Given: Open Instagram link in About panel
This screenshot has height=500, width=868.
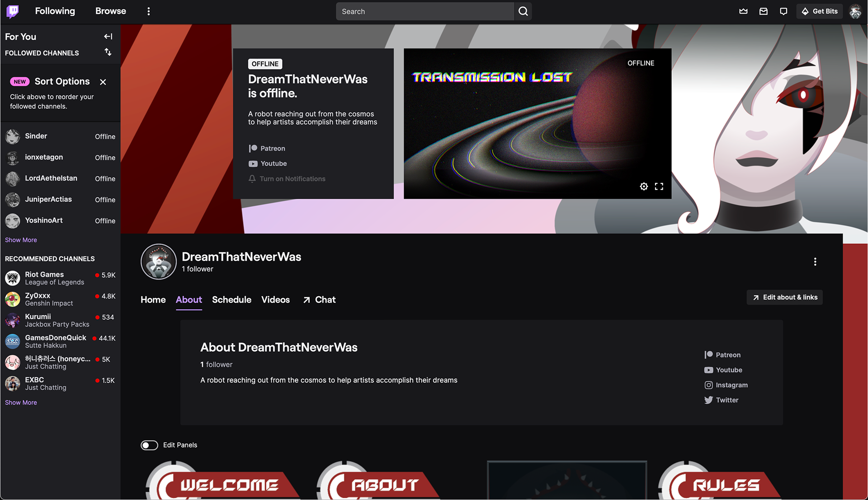Looking at the screenshot, I should (726, 385).
